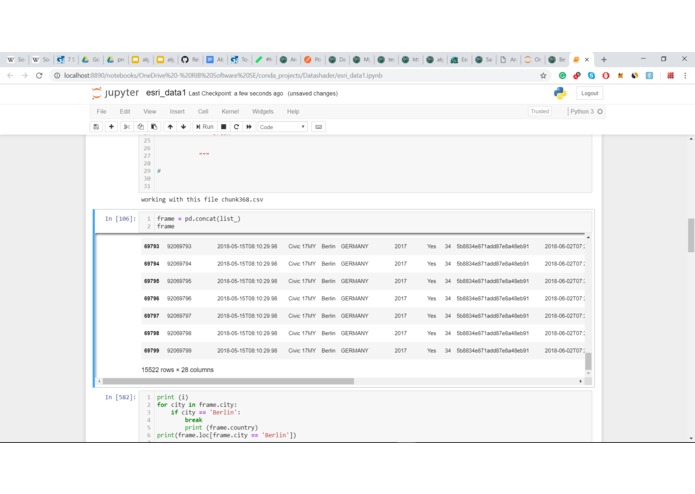Click the Logout button
This screenshot has width=695, height=494.
point(590,93)
